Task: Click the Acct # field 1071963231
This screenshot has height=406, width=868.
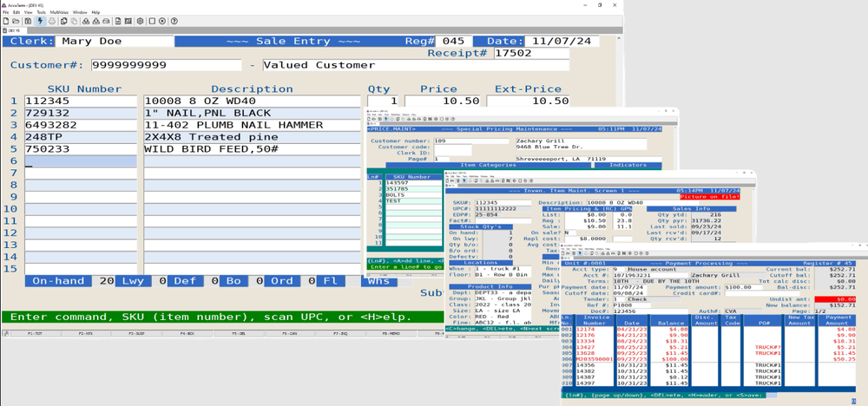Action: point(650,276)
